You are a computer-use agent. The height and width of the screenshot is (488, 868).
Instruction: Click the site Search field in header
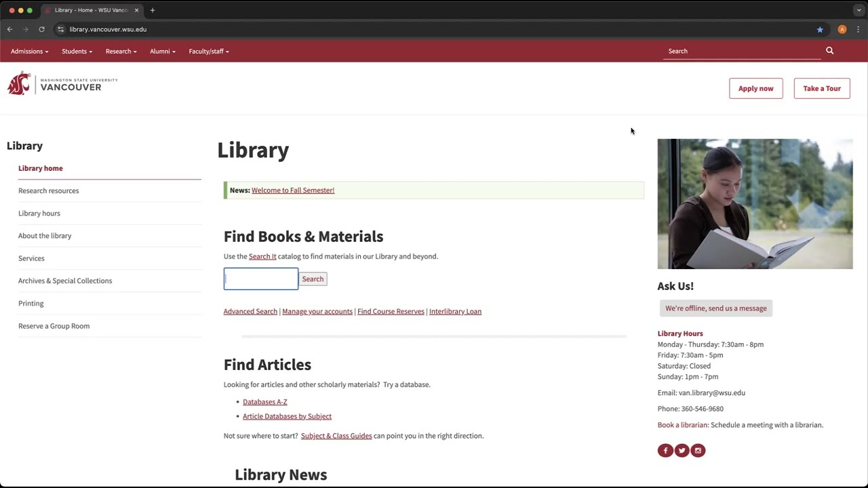pos(742,51)
